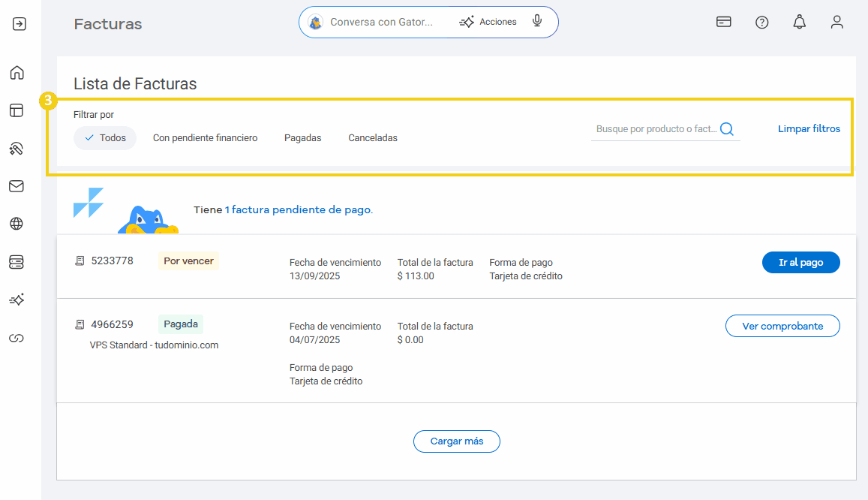
Task: Filter invoices by Pagadas
Action: [302, 138]
